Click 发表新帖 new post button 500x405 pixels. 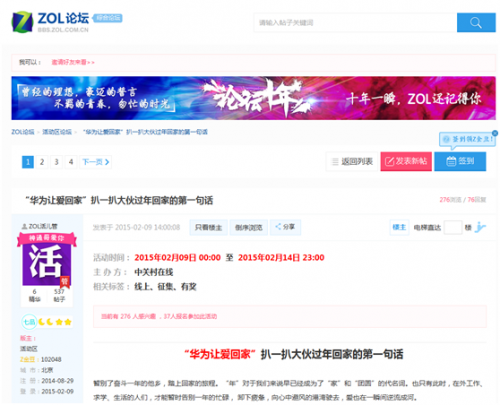click(406, 162)
